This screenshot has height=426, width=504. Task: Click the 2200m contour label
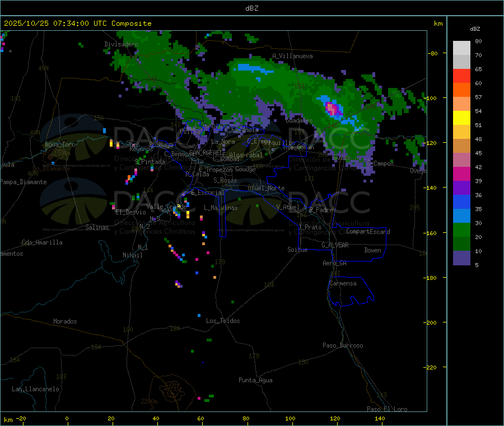pos(149,401)
